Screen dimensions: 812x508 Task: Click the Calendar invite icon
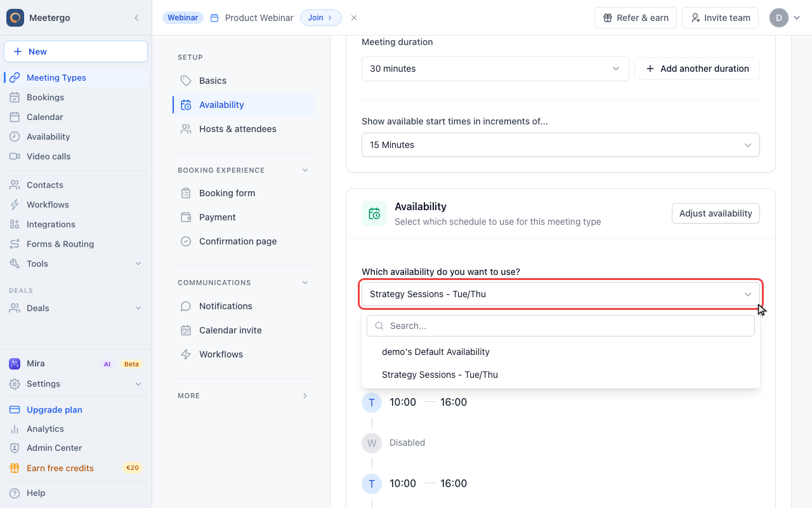coord(186,330)
